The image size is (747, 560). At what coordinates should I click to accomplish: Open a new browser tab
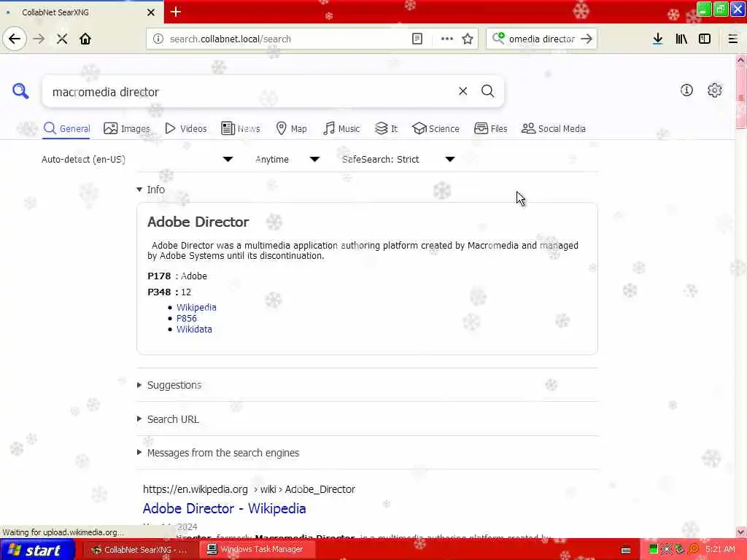coord(175,12)
